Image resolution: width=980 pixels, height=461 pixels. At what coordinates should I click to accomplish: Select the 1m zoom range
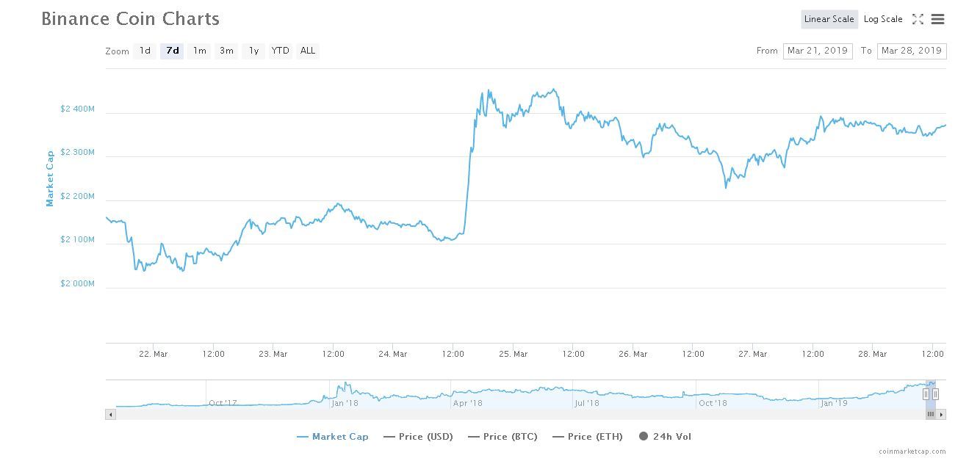(199, 51)
